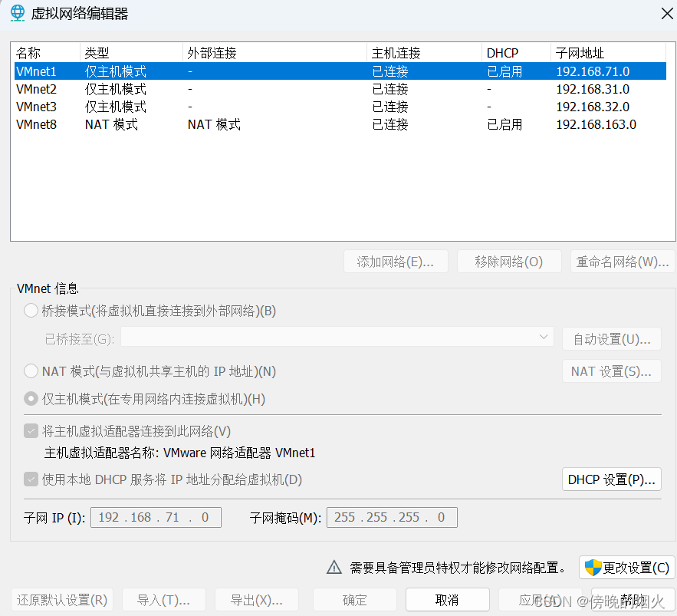
Task: Click the 自动设置 button
Action: point(611,338)
